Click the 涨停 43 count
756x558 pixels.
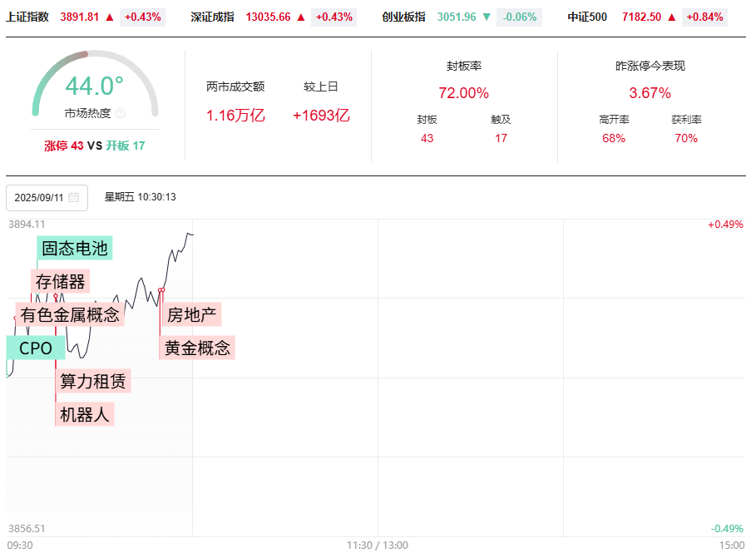(64, 146)
